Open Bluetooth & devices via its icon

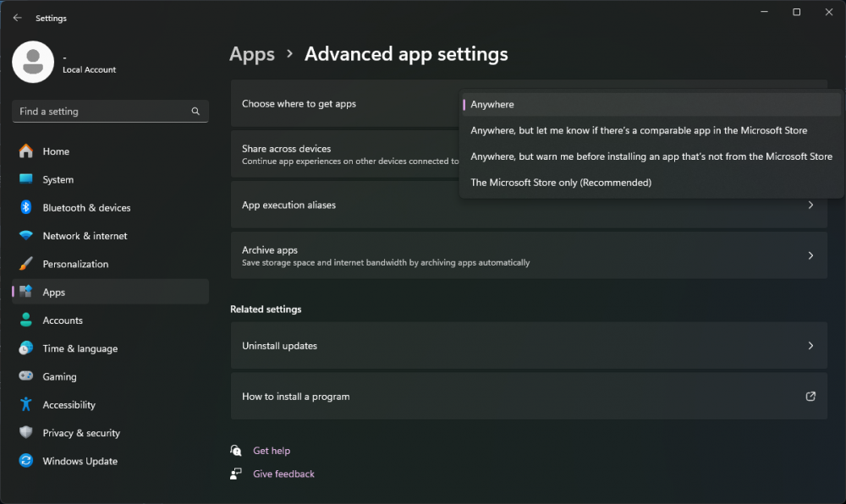coord(26,208)
